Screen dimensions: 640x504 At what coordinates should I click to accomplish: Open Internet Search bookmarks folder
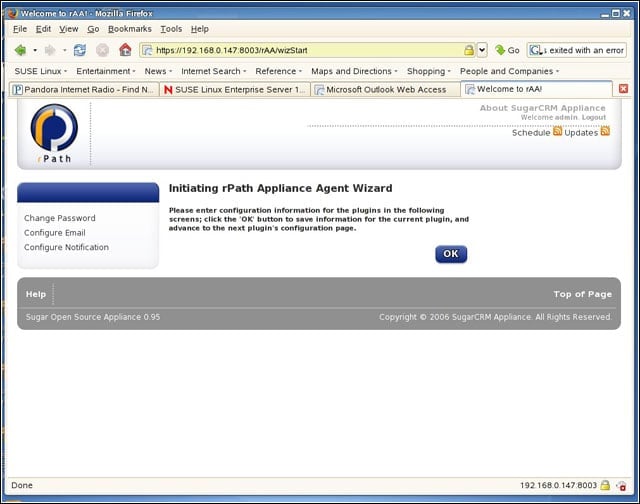[214, 71]
